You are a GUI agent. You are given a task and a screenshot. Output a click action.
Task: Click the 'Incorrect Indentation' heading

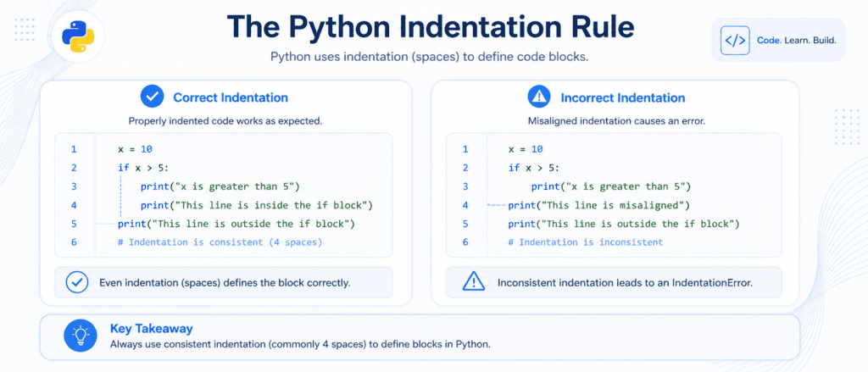click(623, 98)
